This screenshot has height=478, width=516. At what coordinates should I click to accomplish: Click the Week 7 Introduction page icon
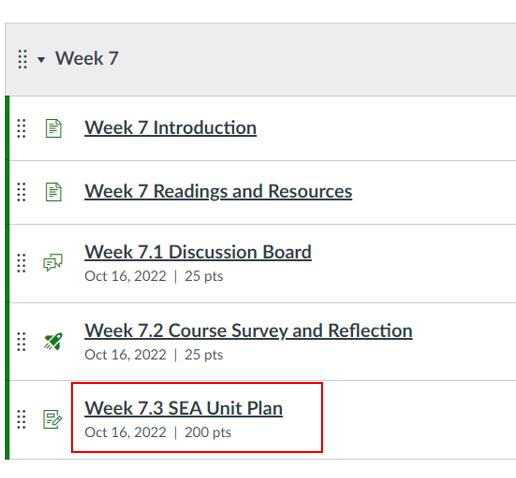pos(53,128)
